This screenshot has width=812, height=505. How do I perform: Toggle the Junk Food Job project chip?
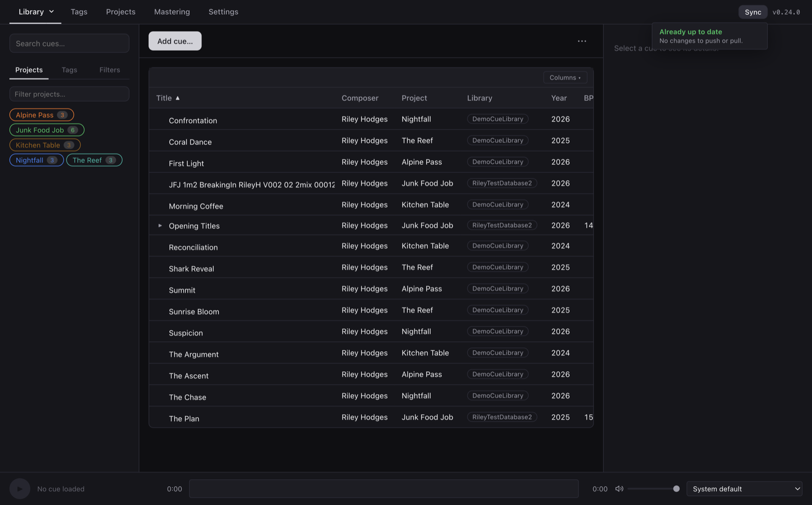tap(47, 130)
